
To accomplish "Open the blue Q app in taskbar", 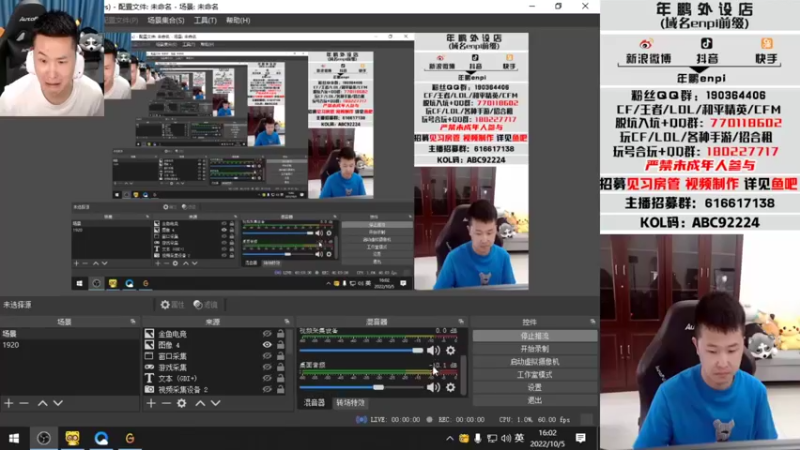I will coord(101,438).
